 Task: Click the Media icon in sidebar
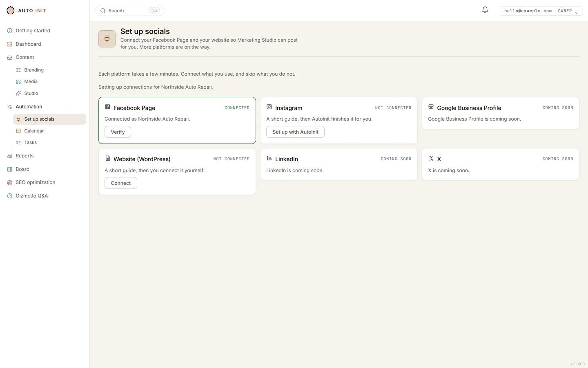pyautogui.click(x=18, y=82)
